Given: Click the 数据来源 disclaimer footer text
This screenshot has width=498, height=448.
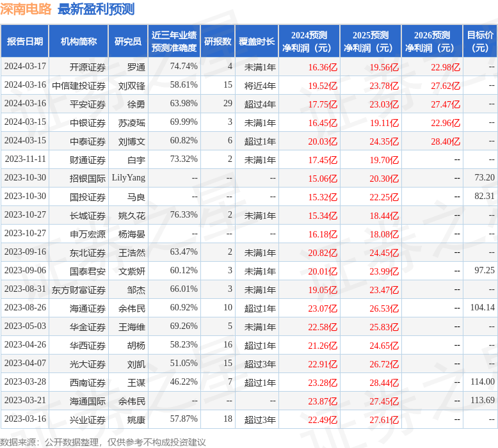Looking at the screenshot, I should click(x=103, y=442).
